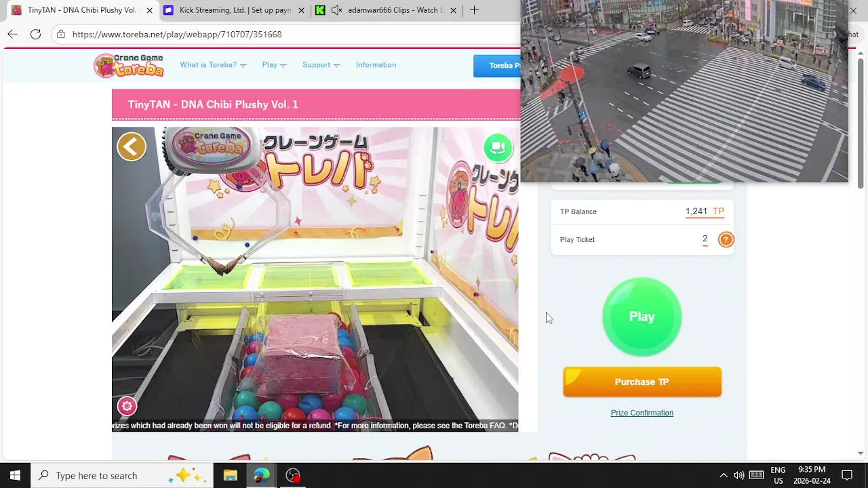Expand the Support navigation dropdown
The width and height of the screenshot is (868, 488).
coord(321,65)
